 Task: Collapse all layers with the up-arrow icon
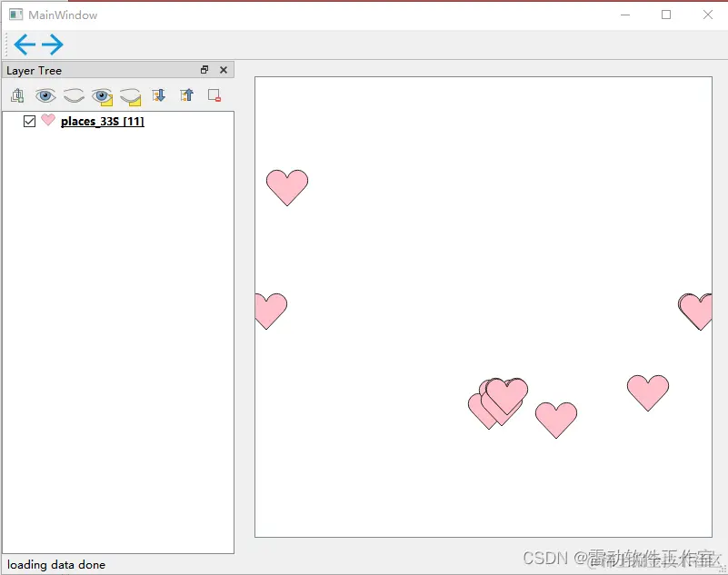point(186,95)
